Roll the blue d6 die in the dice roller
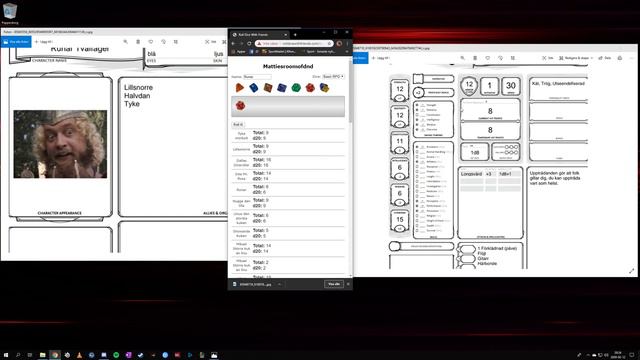The image size is (640, 360). [253, 87]
